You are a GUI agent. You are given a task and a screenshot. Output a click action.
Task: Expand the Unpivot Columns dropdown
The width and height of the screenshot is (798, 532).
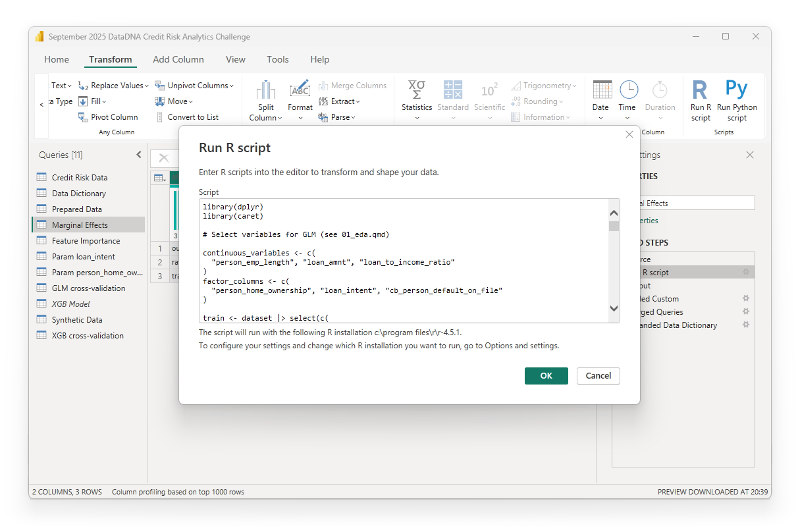pyautogui.click(x=232, y=86)
